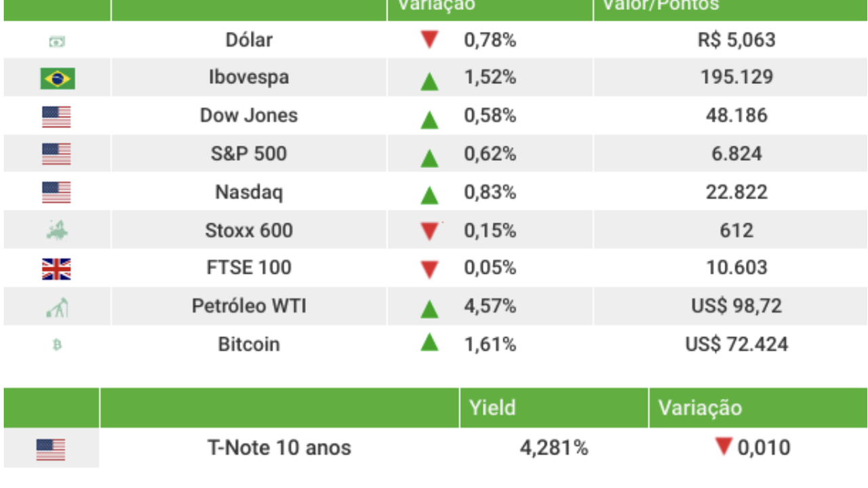Click the Bitcoin symbol icon

[57, 345]
